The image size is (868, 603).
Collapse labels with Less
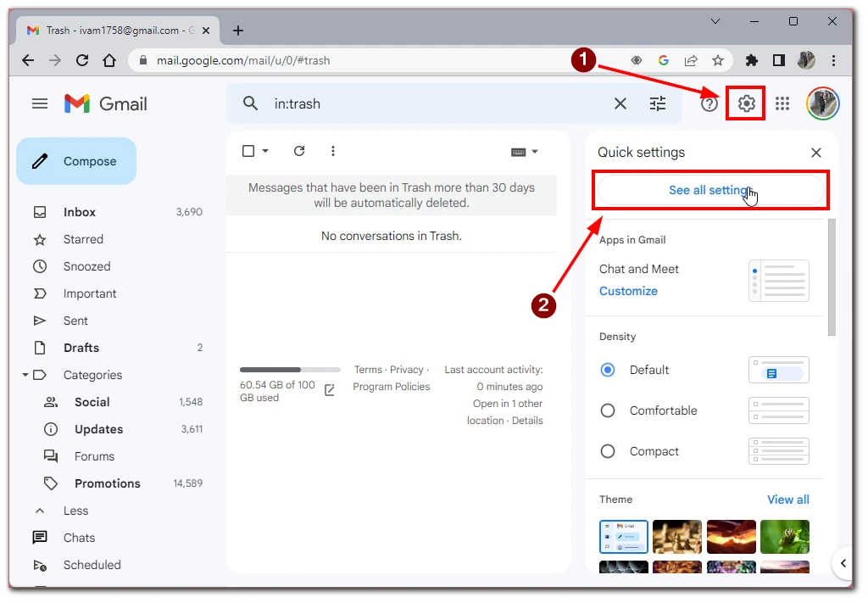tap(75, 511)
